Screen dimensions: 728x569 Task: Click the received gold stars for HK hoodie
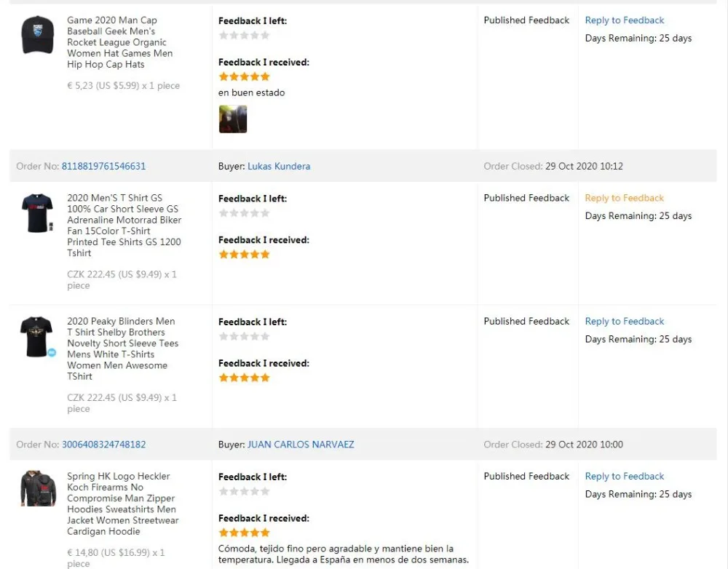245,533
